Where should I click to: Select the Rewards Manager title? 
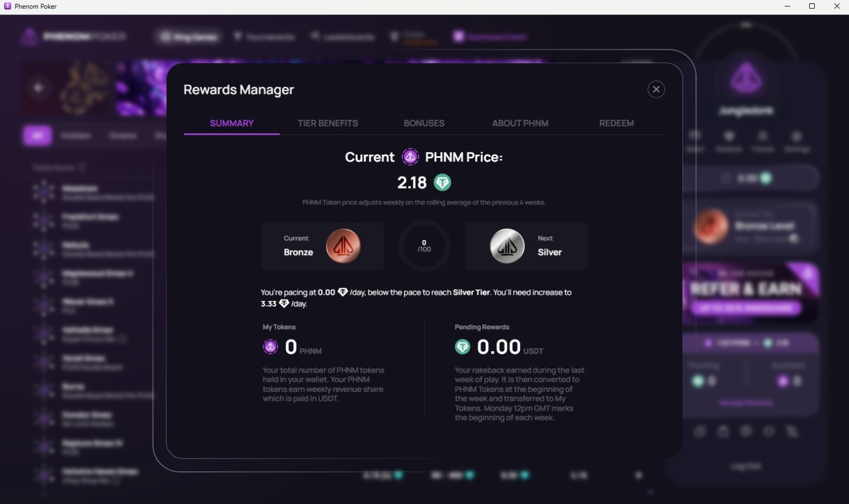tap(239, 90)
